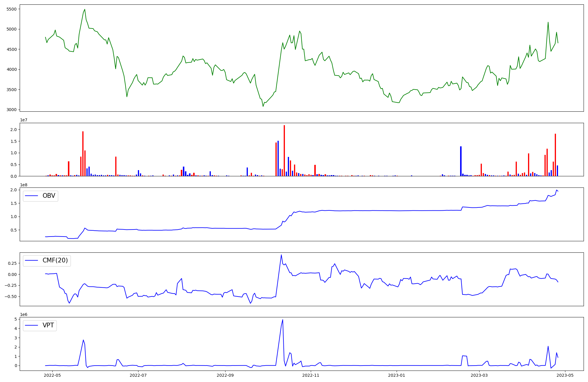Click the blue line sample in OBV legend
The image size is (588, 382).
pos(32,196)
